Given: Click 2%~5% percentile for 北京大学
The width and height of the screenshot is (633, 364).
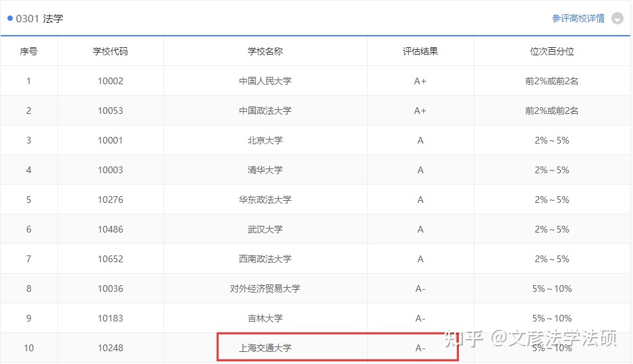Looking at the screenshot, I should point(552,140).
